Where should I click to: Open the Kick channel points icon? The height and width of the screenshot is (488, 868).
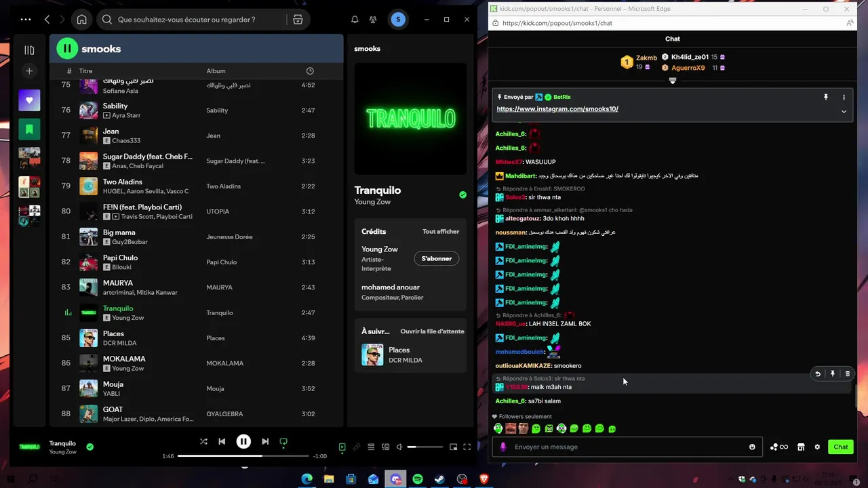[778, 447]
